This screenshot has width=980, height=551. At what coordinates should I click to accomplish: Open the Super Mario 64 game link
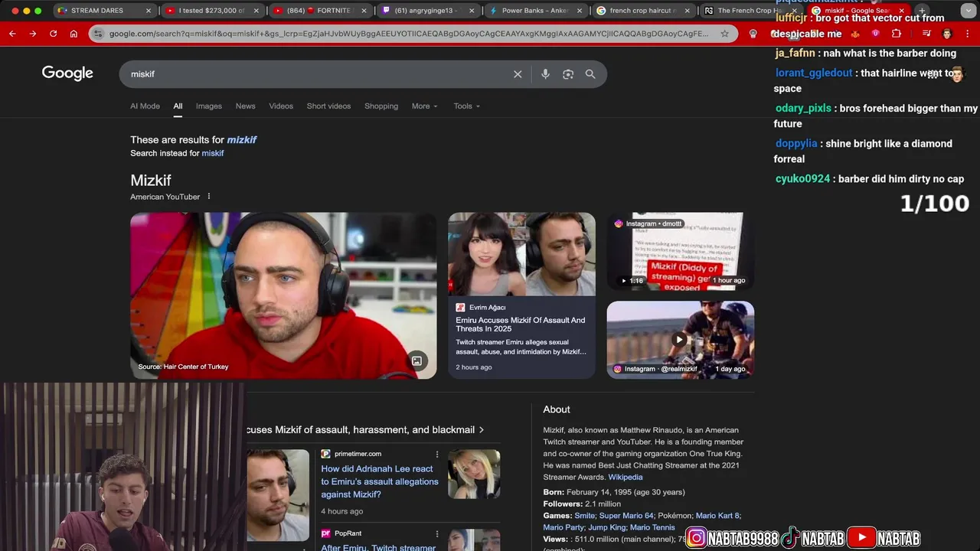[626, 516]
